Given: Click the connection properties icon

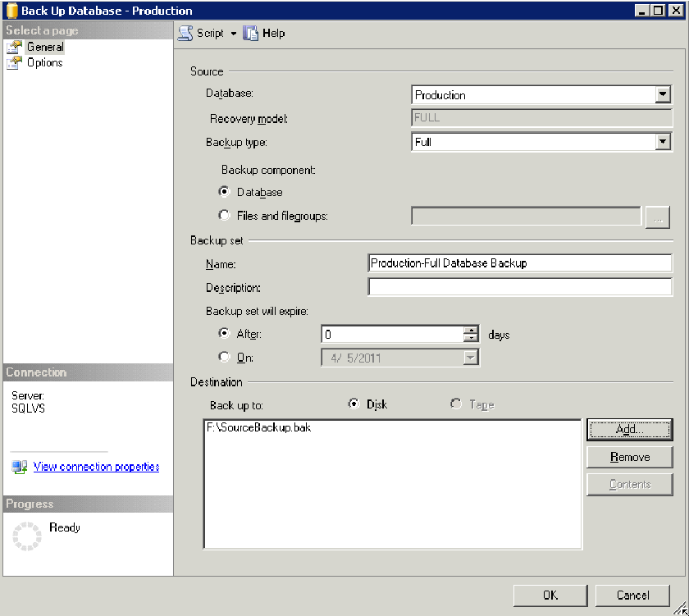Looking at the screenshot, I should 20,467.
